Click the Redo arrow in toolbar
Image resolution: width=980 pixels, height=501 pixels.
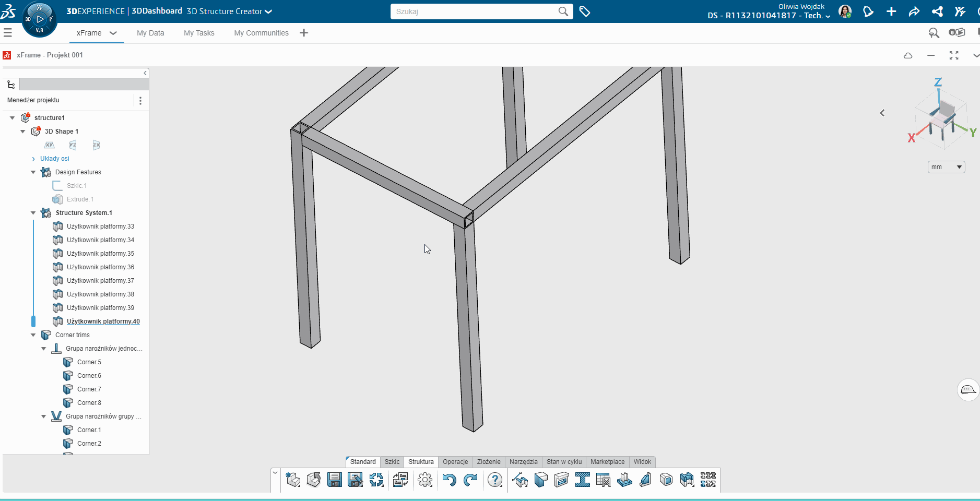click(x=470, y=480)
